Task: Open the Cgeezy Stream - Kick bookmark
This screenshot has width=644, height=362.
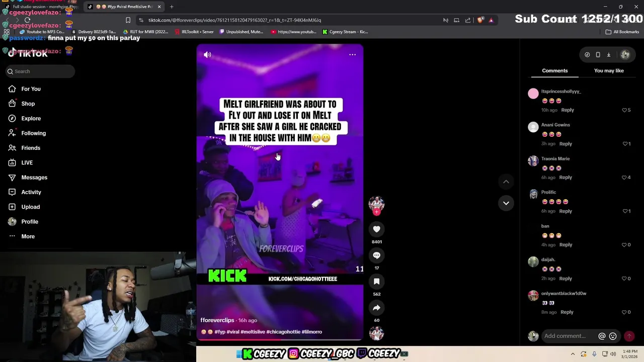Action: 345,32
